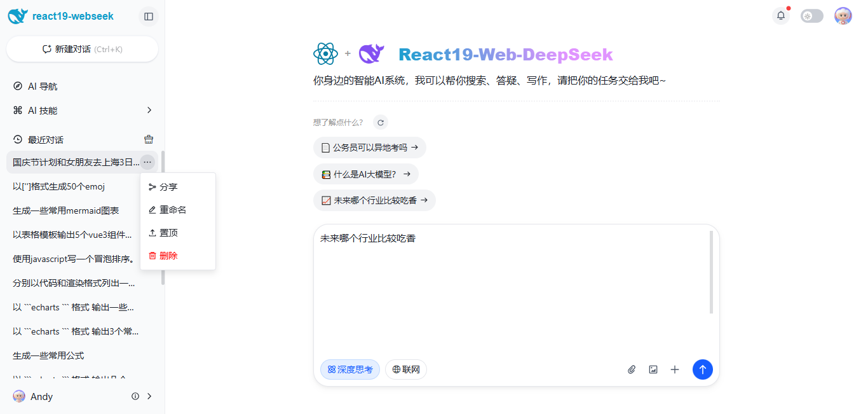The image size is (868, 414).
Task: Toggle 深度思考 deep thinking mode
Action: click(350, 369)
